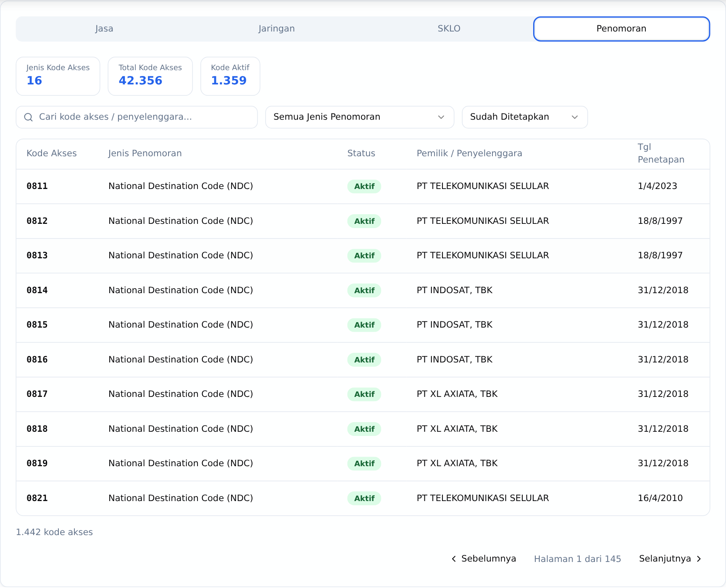This screenshot has height=588, width=726.
Task: Open the SKLO tab
Action: coord(449,29)
